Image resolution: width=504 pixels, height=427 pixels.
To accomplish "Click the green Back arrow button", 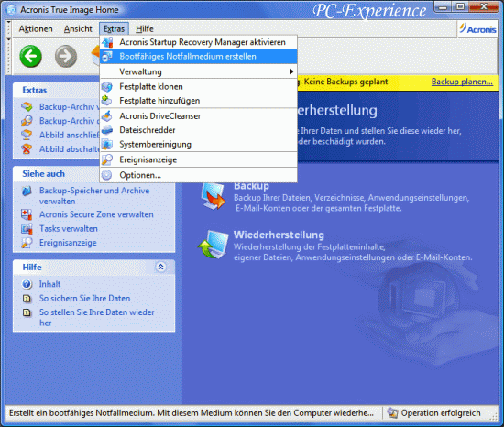I will tap(30, 57).
